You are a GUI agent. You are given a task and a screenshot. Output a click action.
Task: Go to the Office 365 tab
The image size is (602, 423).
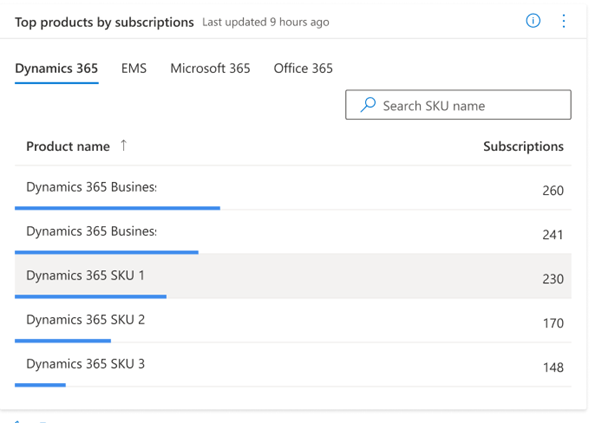click(x=303, y=69)
